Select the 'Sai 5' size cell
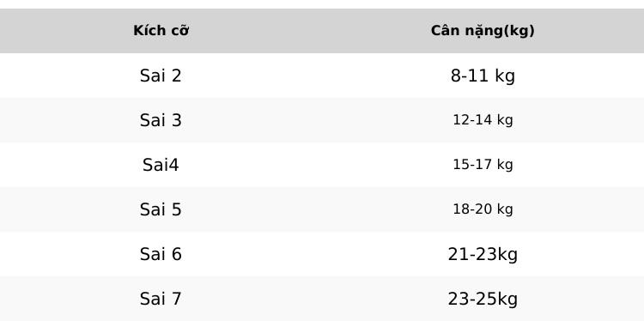644x321 pixels. click(161, 209)
